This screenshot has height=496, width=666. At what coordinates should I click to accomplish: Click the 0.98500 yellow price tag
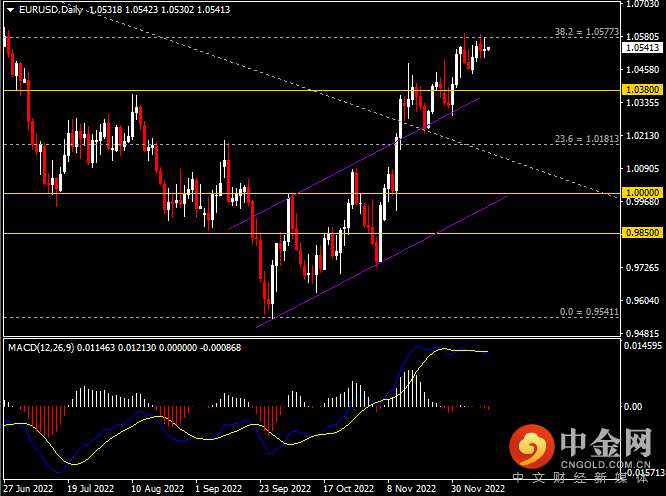click(640, 234)
